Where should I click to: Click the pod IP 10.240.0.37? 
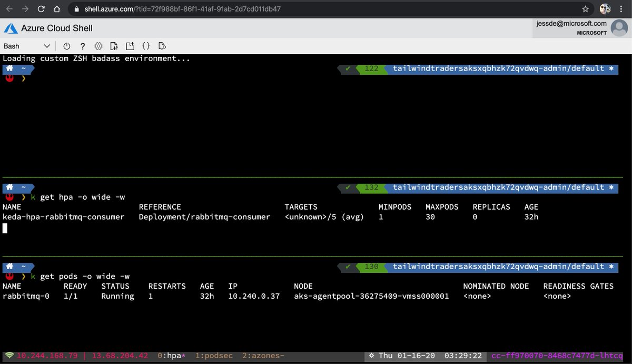(x=254, y=296)
